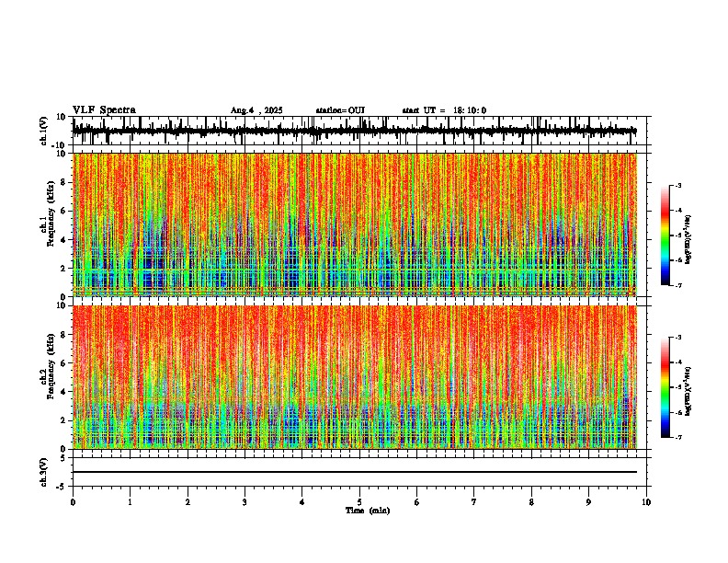This screenshot has height=563, width=728.
Task: Click ch.1 spectrogram "8" kHz tick label
Action: 63,182
